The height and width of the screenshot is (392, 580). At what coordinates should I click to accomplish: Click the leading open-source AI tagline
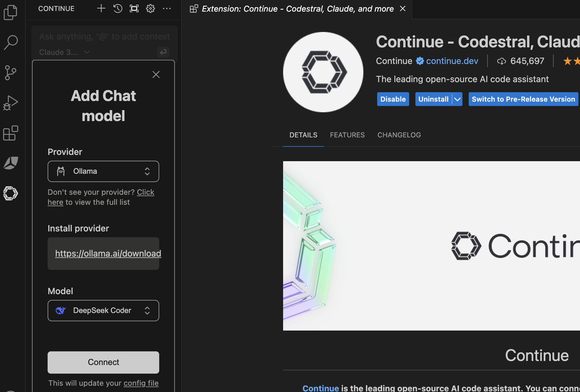(462, 79)
